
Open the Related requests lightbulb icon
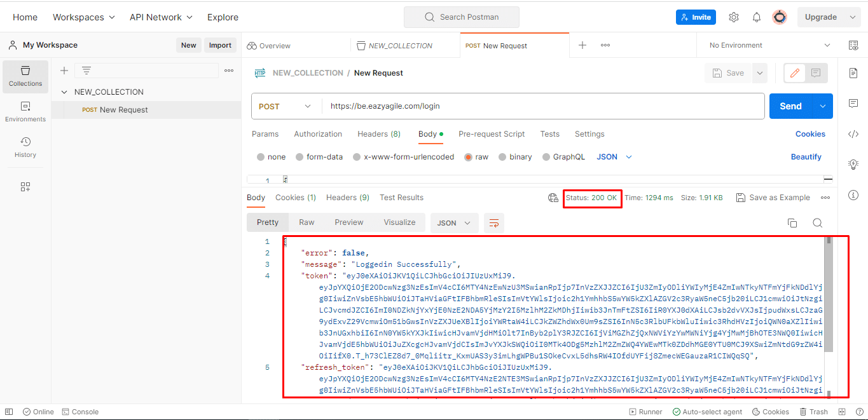(x=853, y=164)
